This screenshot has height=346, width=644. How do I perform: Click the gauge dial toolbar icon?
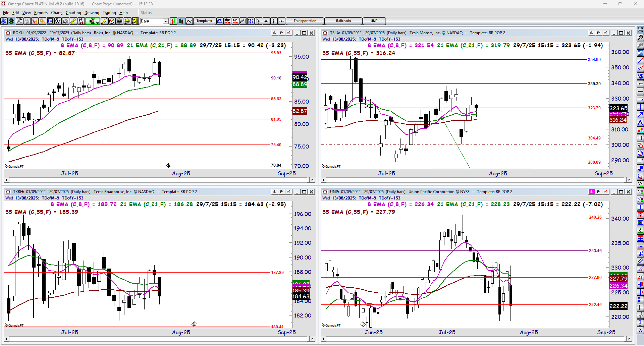(x=112, y=21)
